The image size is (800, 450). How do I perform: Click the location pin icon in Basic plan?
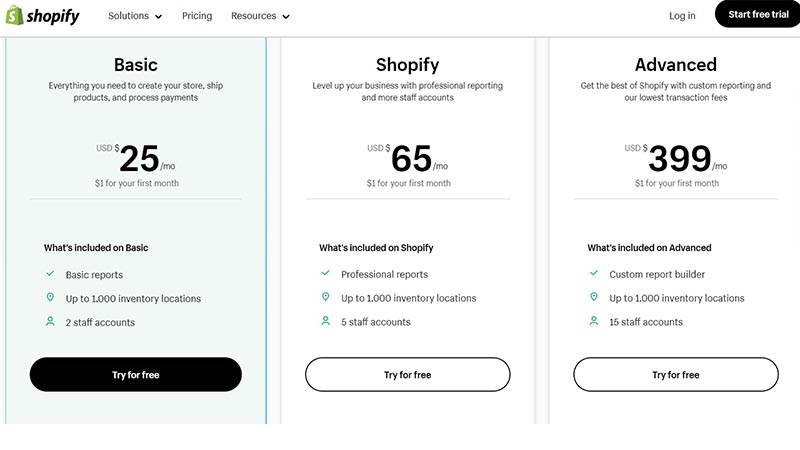click(x=50, y=297)
